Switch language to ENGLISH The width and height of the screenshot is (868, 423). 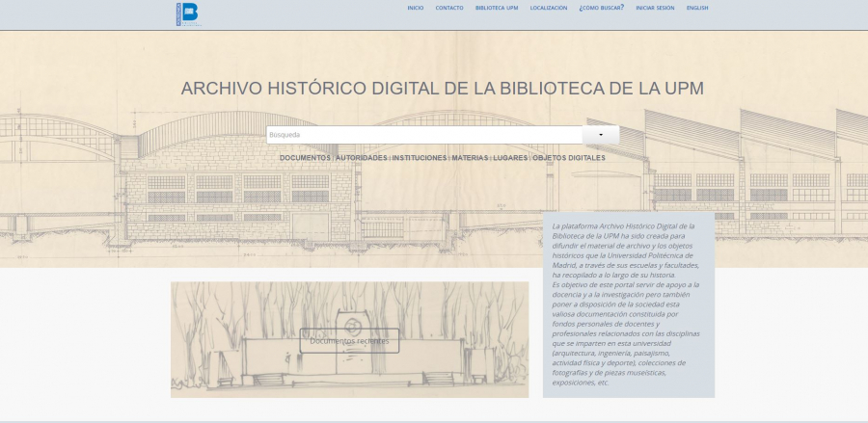coord(697,8)
